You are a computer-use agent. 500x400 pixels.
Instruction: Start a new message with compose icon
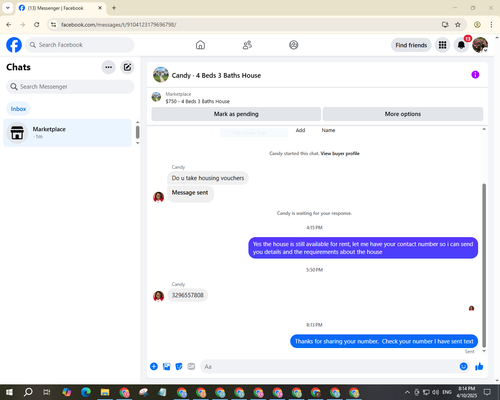(127, 67)
